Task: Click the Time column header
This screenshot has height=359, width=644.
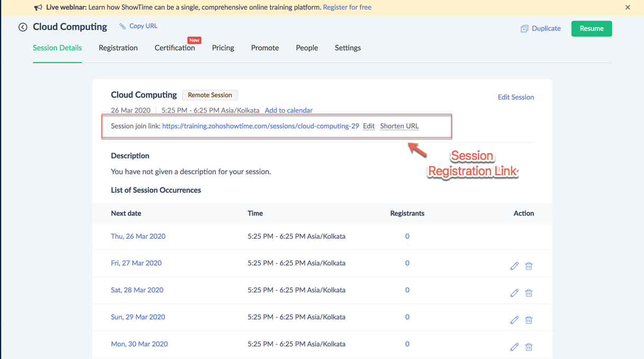Action: [255, 213]
